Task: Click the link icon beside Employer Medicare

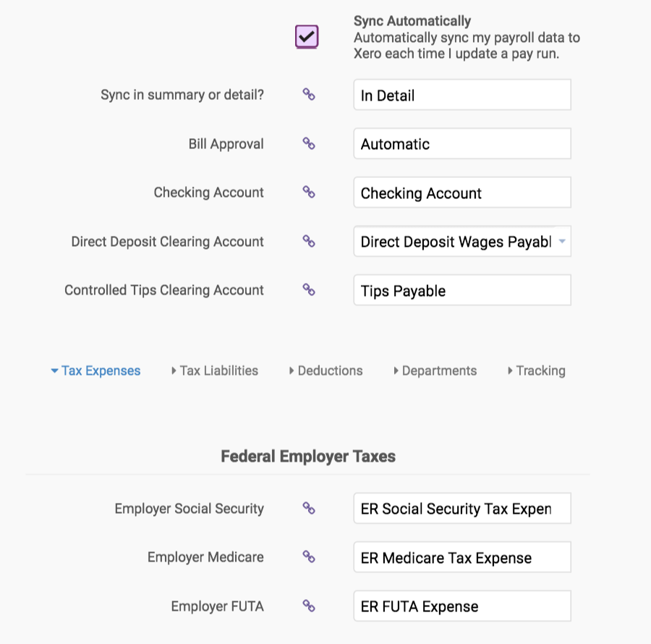Action: [308, 556]
